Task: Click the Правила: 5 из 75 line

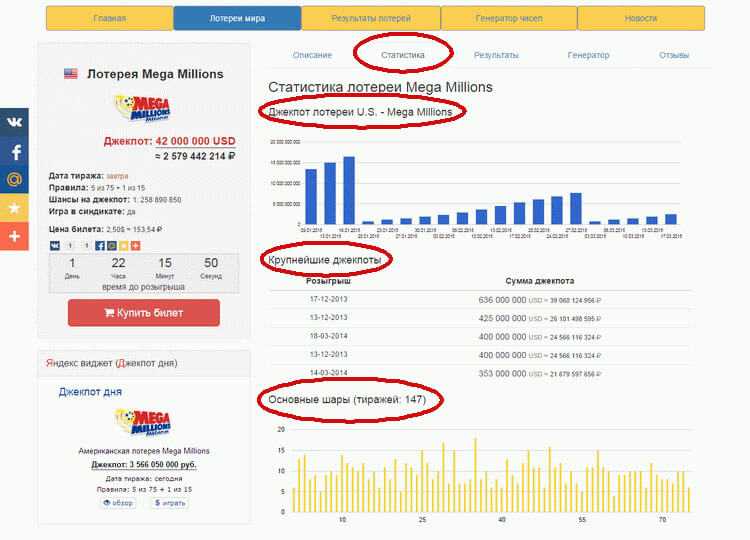Action: pyautogui.click(x=97, y=187)
